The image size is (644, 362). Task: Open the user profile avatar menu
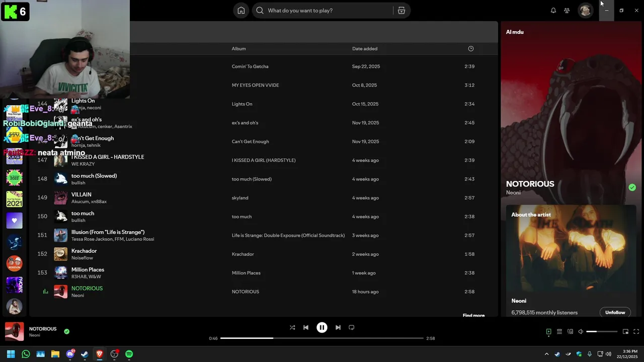click(585, 11)
